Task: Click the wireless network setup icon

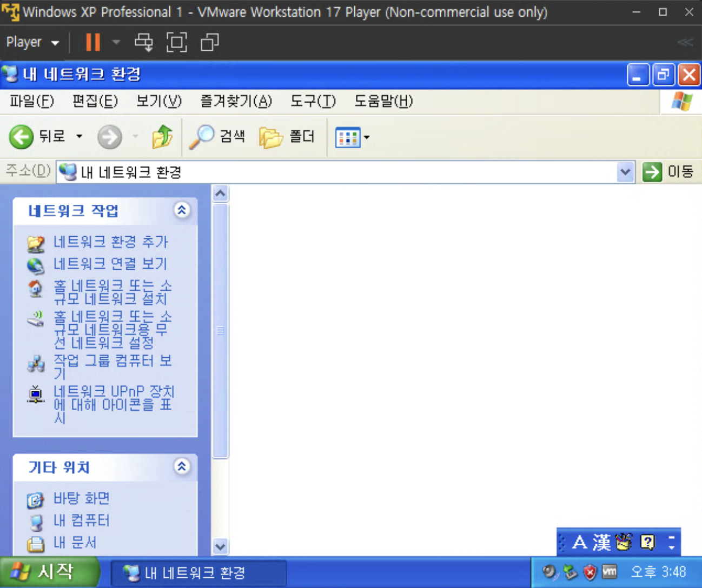Action: [36, 319]
